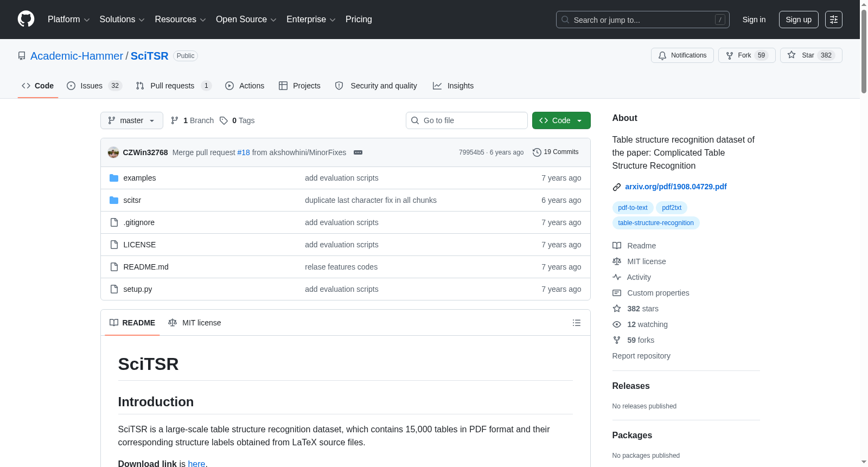Click the table-structure-recognition topic tag
This screenshot has height=467, width=868.
click(x=656, y=223)
